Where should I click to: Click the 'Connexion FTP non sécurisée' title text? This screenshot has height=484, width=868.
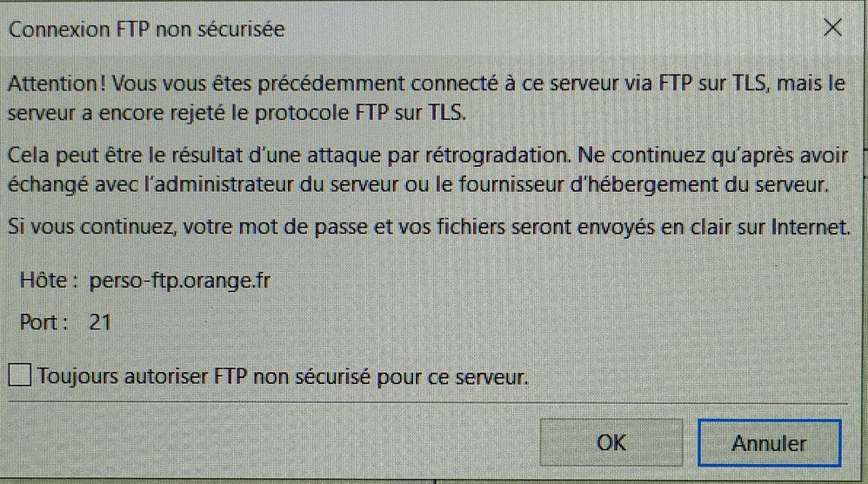click(x=146, y=30)
